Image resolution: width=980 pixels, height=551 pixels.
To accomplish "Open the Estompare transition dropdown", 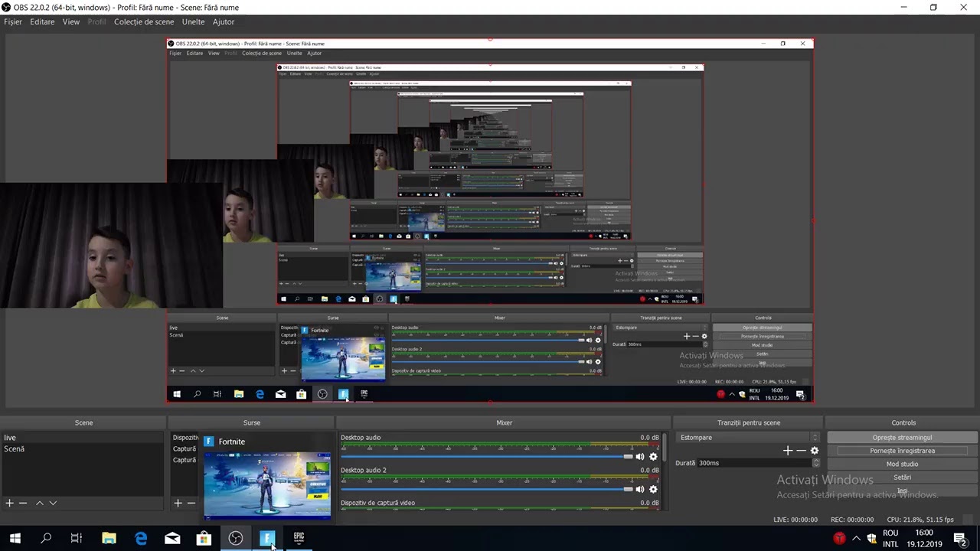I will pos(748,438).
